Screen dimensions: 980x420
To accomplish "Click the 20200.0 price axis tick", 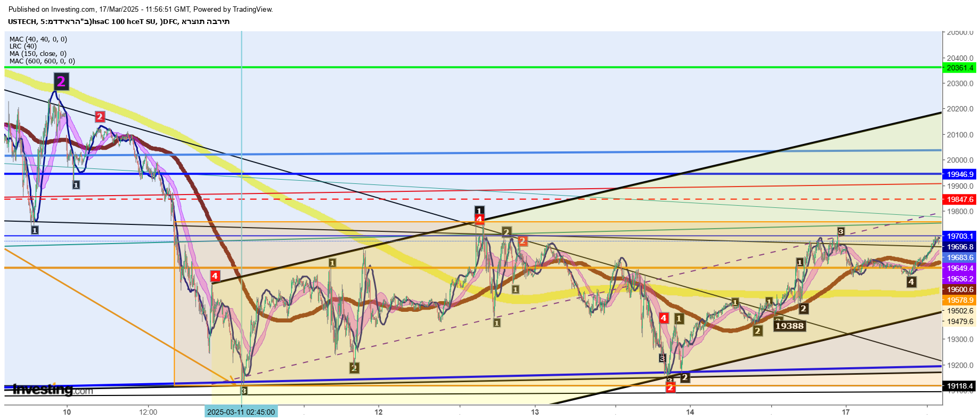I will pos(960,109).
